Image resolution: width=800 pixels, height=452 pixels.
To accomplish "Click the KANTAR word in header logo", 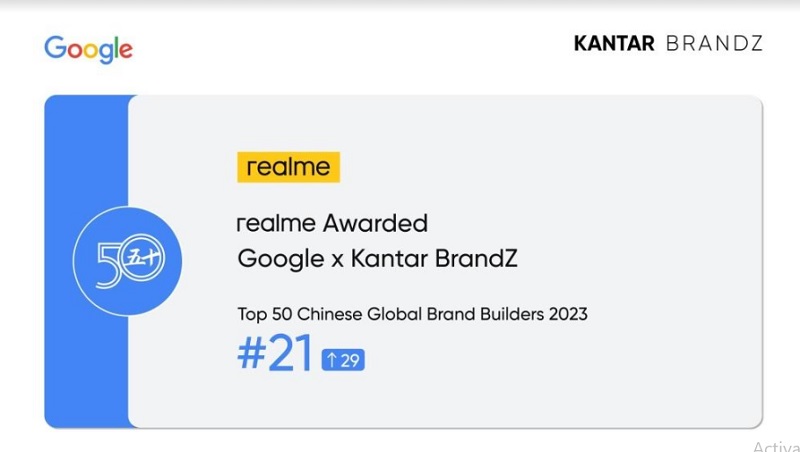I will pos(614,43).
